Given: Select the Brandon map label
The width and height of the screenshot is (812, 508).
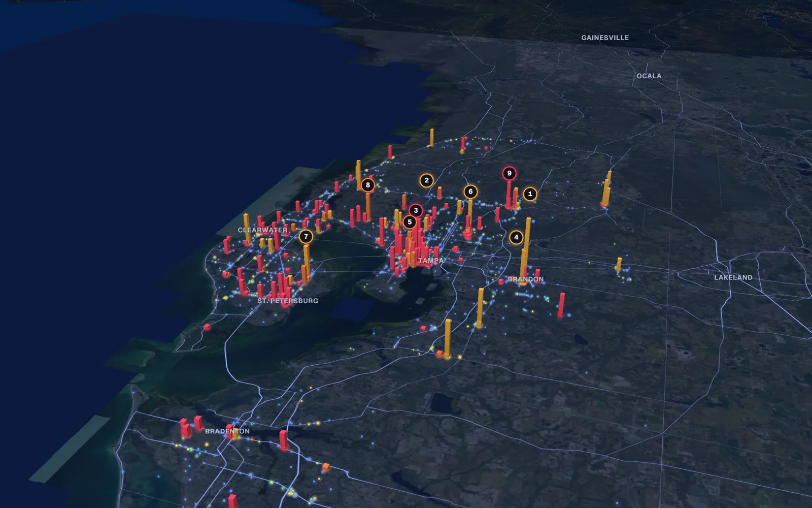Looking at the screenshot, I should [526, 279].
